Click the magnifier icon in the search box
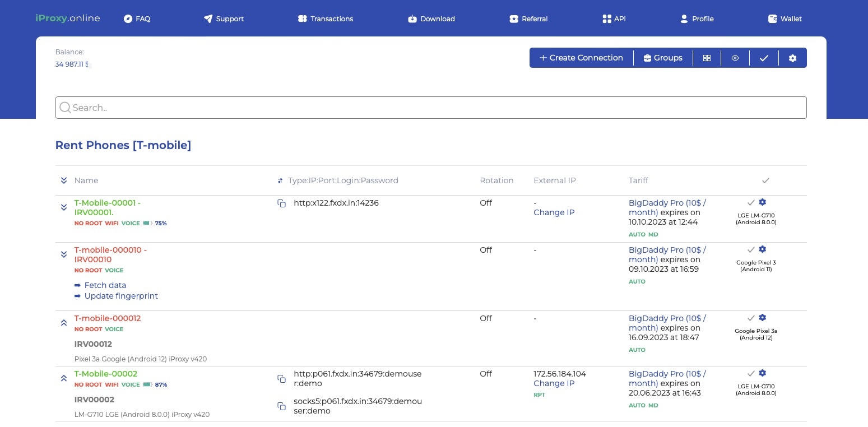 click(65, 108)
